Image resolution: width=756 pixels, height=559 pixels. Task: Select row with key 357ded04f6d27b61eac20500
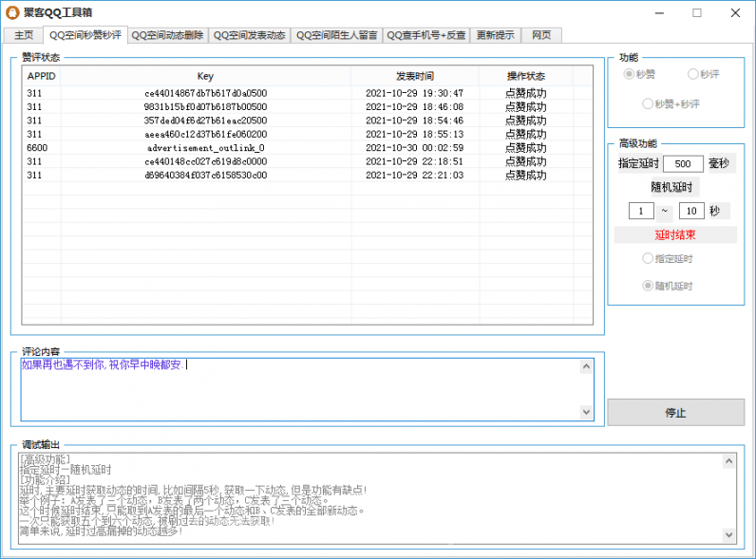pyautogui.click(x=308, y=121)
